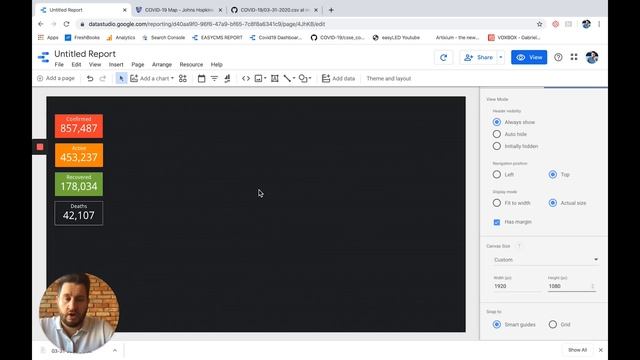The width and height of the screenshot is (640, 360).
Task: Open the Canvas Size Custom dropdown
Action: pyautogui.click(x=546, y=260)
